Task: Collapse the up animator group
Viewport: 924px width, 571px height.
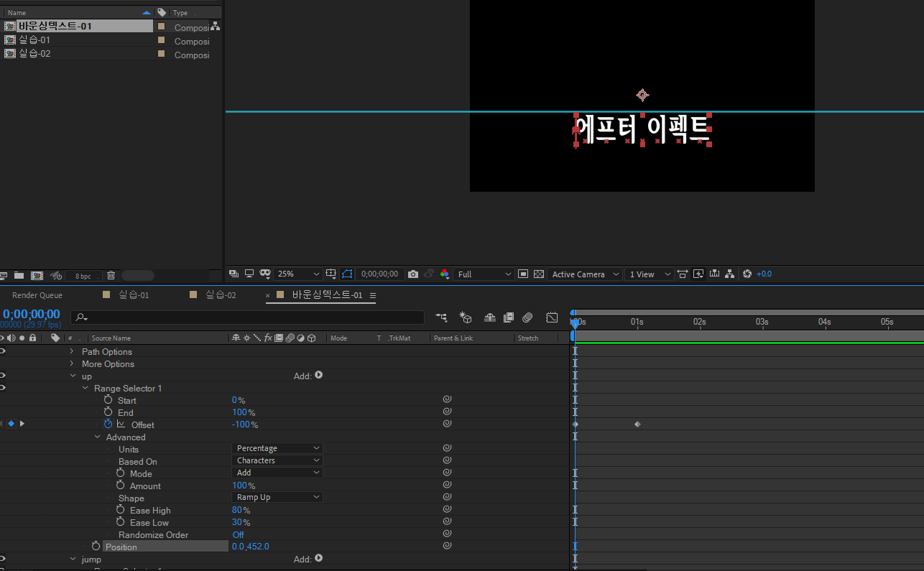Action: pos(73,376)
